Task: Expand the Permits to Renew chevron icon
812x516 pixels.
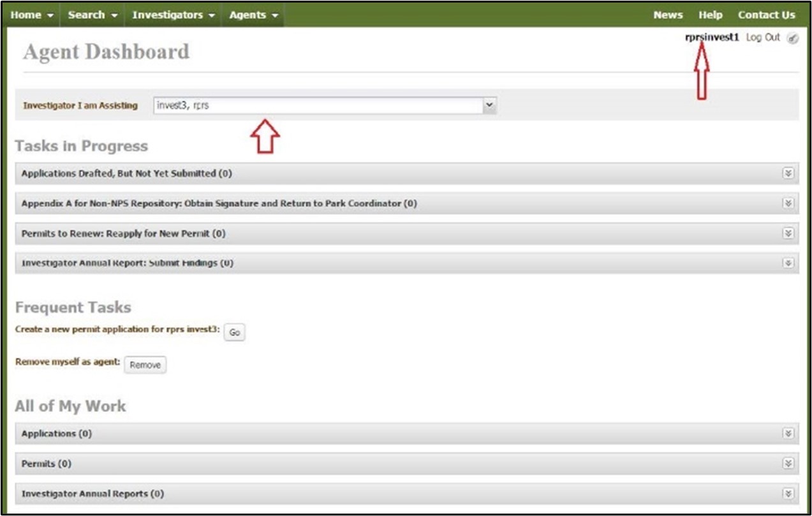Action: (788, 233)
